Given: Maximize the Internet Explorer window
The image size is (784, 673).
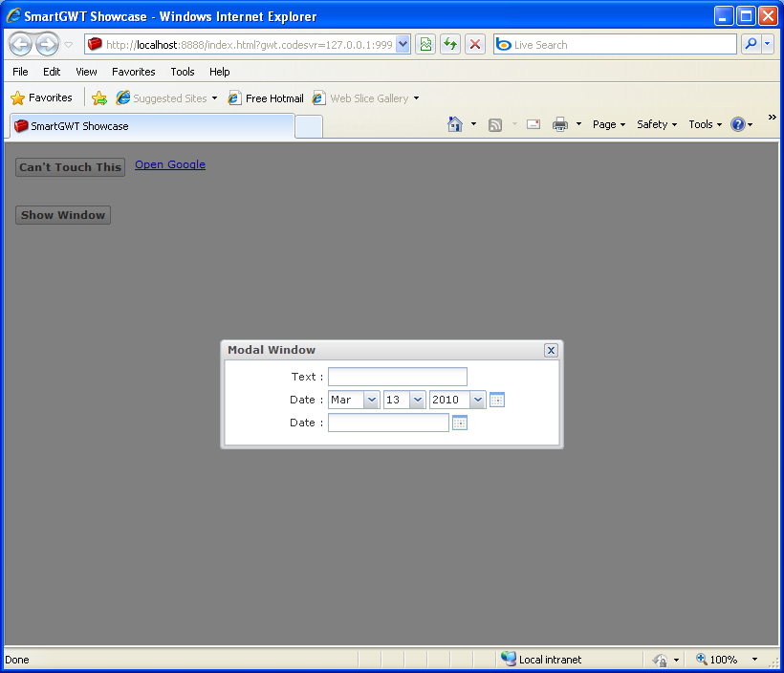Looking at the screenshot, I should tap(746, 16).
